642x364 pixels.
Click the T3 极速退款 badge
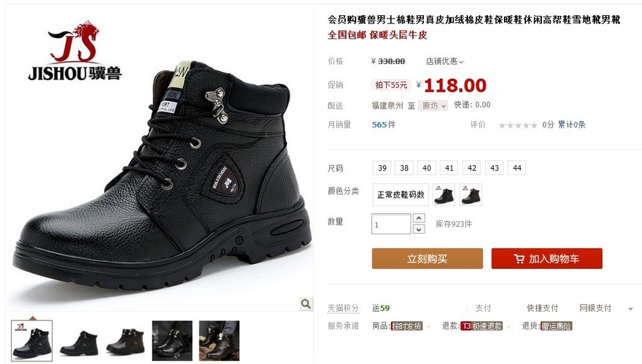(x=482, y=326)
